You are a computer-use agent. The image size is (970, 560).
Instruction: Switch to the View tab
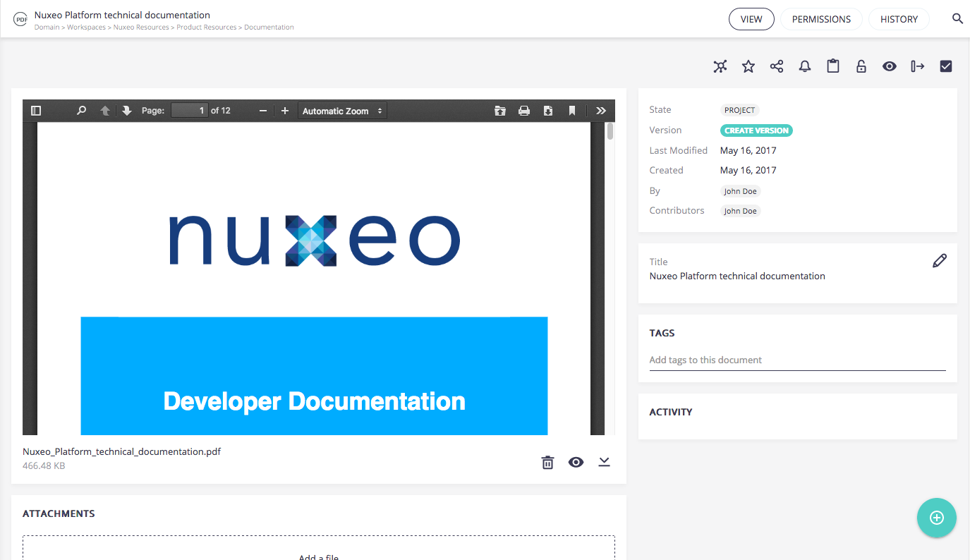tap(751, 19)
